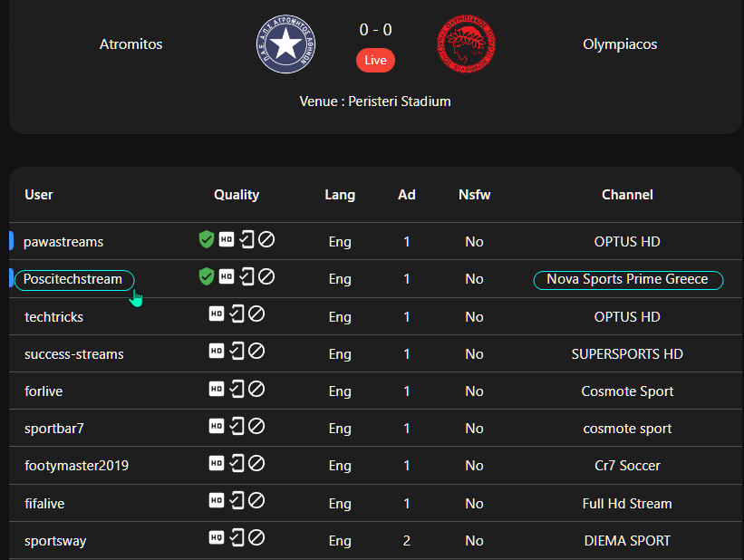Click mobile-compatible icon in techtricks row

pyautogui.click(x=237, y=314)
